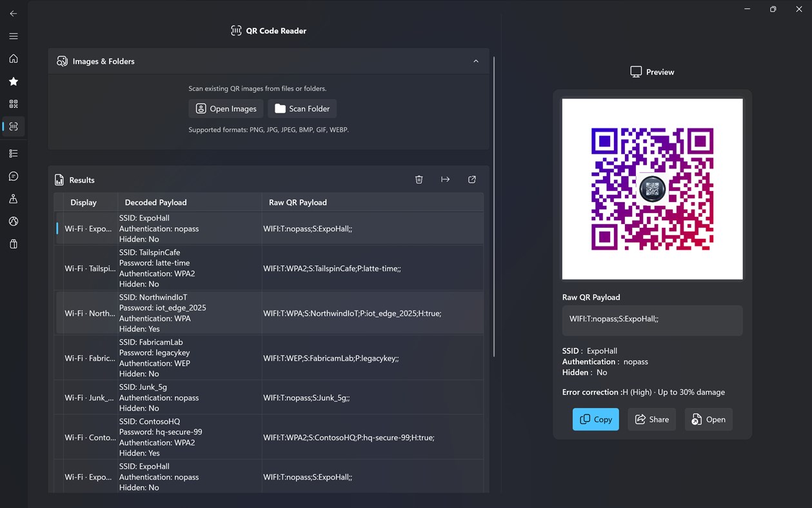Click the QR code preview image

click(x=652, y=188)
